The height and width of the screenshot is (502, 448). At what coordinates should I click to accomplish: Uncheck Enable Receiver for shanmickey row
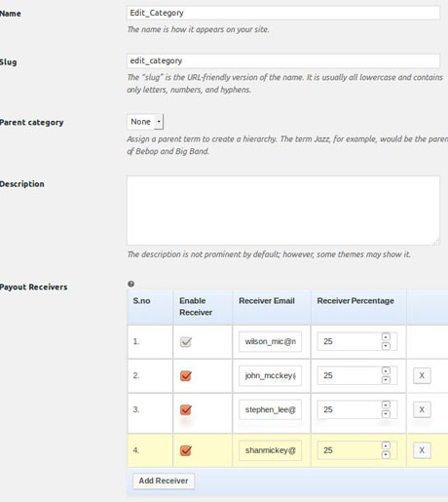tap(186, 450)
